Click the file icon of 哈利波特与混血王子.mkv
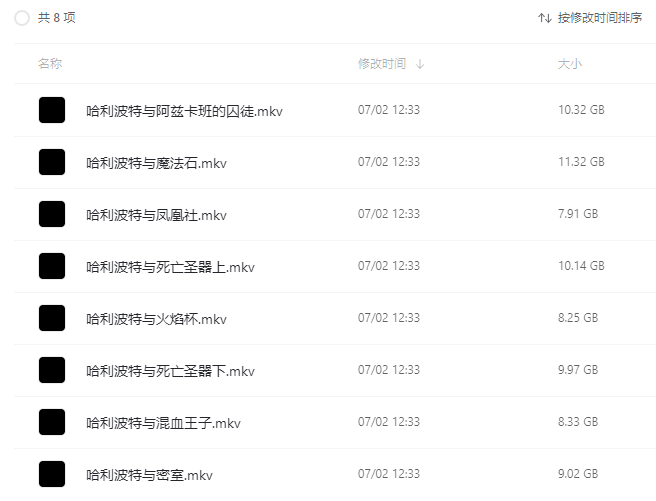The height and width of the screenshot is (501, 656). coord(52,422)
